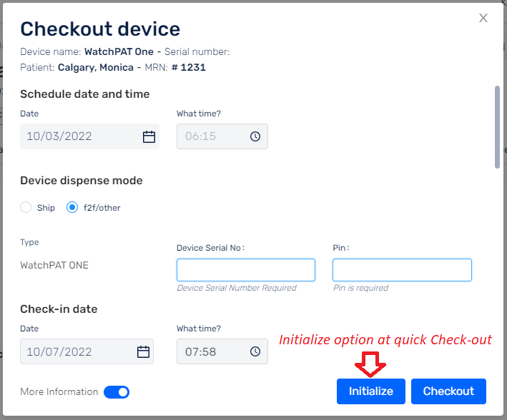Click the schedule date field 10/03/2022

pos(89,136)
